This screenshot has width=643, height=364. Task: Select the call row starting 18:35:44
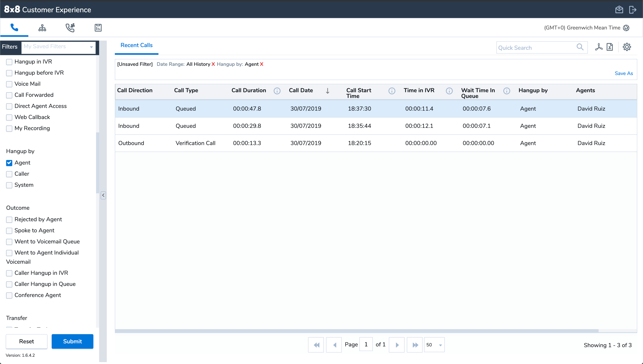(x=376, y=126)
